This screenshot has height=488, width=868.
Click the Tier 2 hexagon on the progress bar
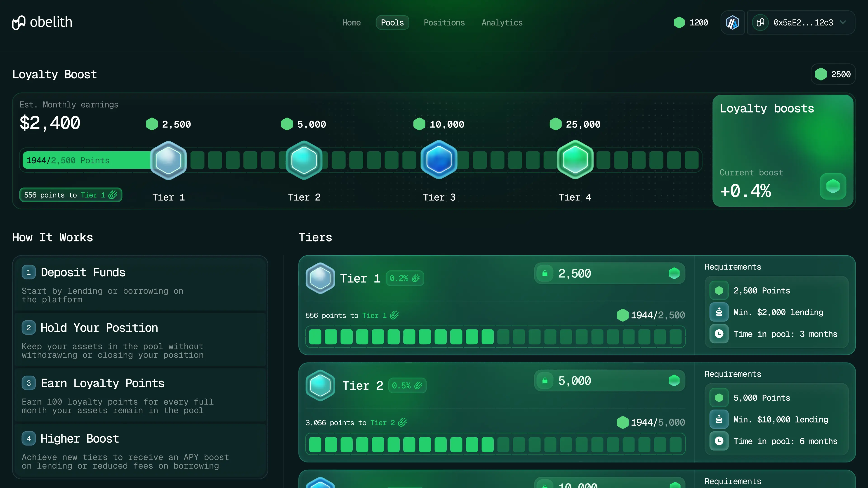point(304,160)
